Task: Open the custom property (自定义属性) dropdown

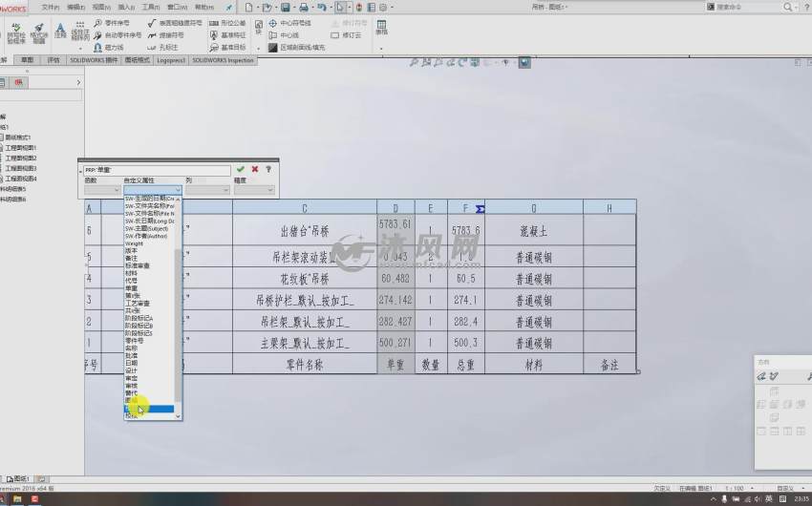Action: 152,190
